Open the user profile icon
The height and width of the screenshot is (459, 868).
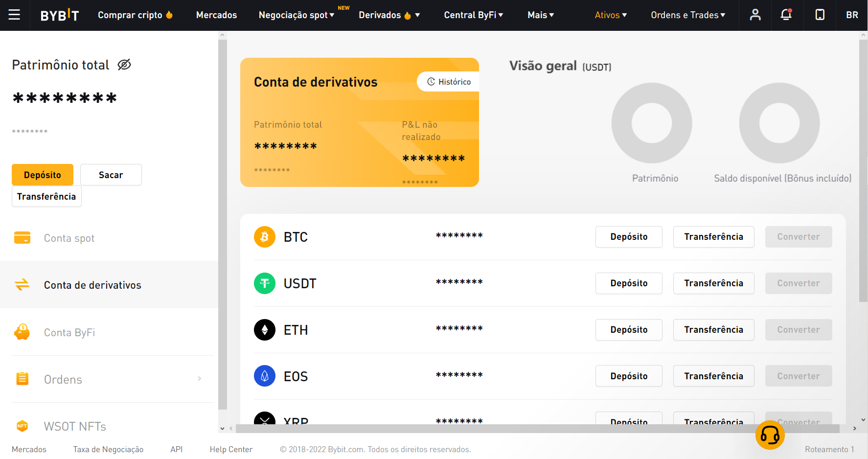click(x=755, y=15)
